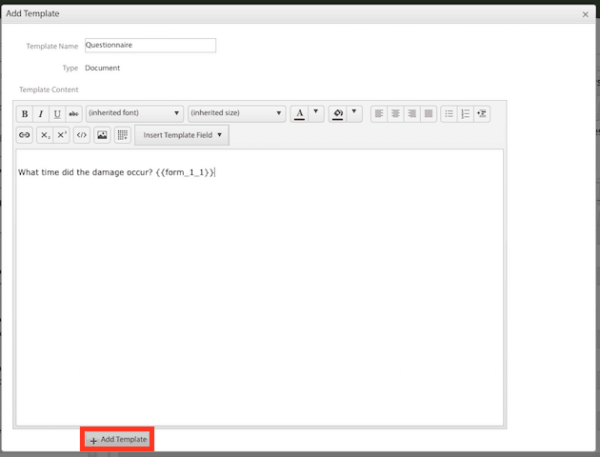Screen dimensions: 600x457
Task: Close the Add Template dialog
Action: pyautogui.click(x=585, y=15)
